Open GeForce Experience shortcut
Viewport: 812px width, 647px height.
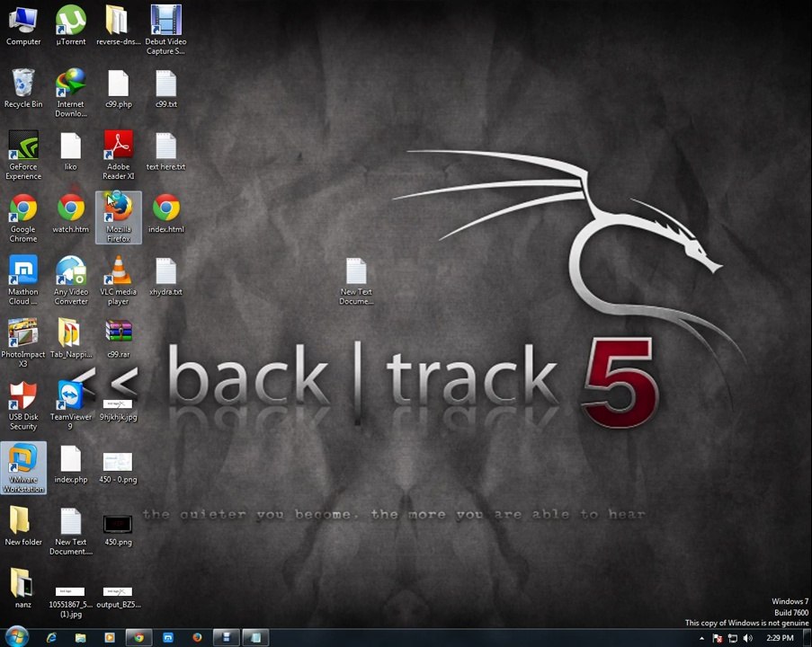click(x=23, y=155)
